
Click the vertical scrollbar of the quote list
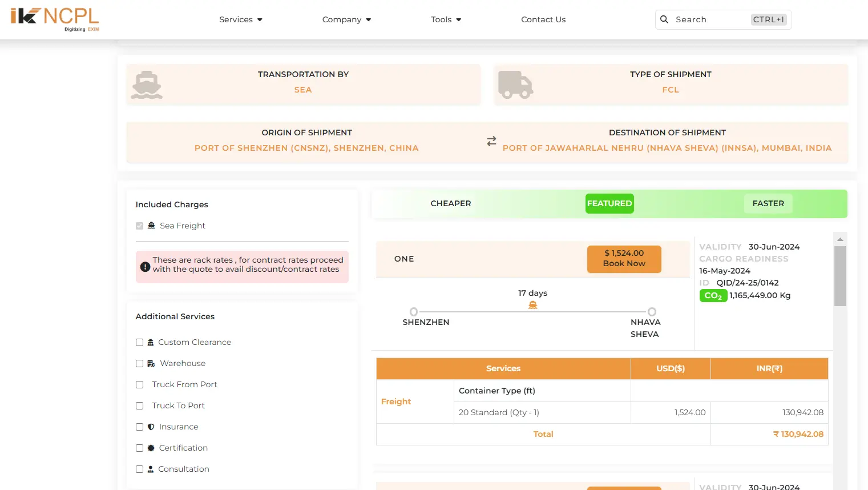(x=840, y=276)
